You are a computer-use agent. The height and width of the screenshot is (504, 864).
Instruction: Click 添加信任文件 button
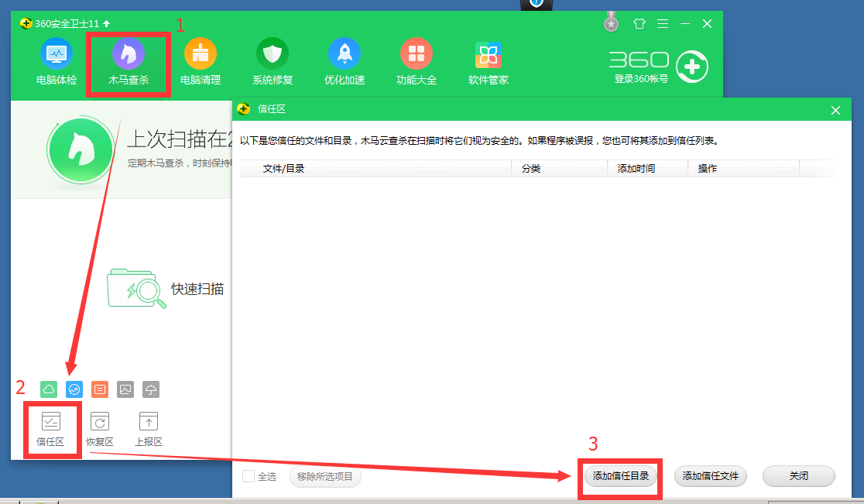[x=710, y=476]
